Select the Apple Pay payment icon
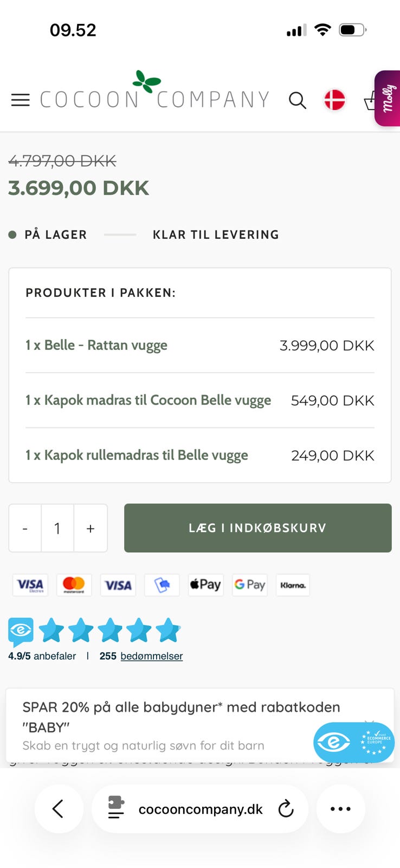Image resolution: width=400 pixels, height=868 pixels. (x=205, y=585)
